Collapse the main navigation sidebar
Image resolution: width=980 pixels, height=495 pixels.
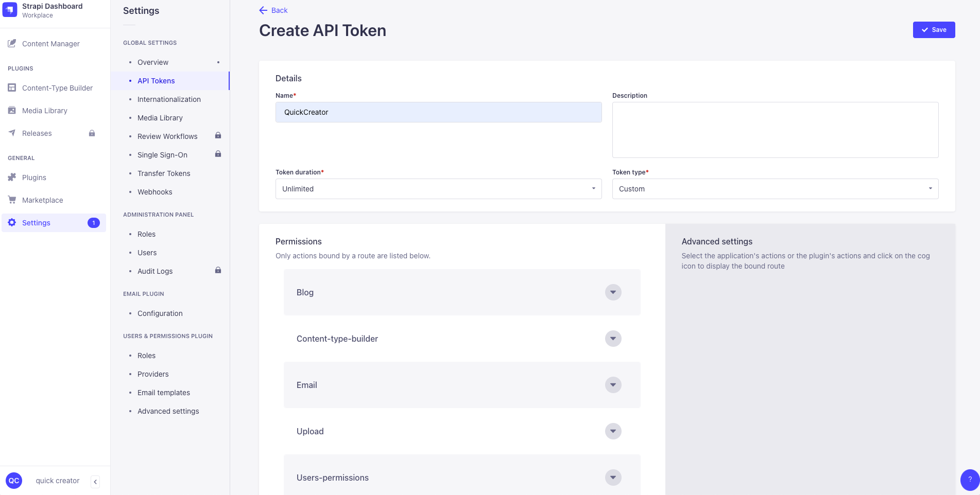[95, 482]
